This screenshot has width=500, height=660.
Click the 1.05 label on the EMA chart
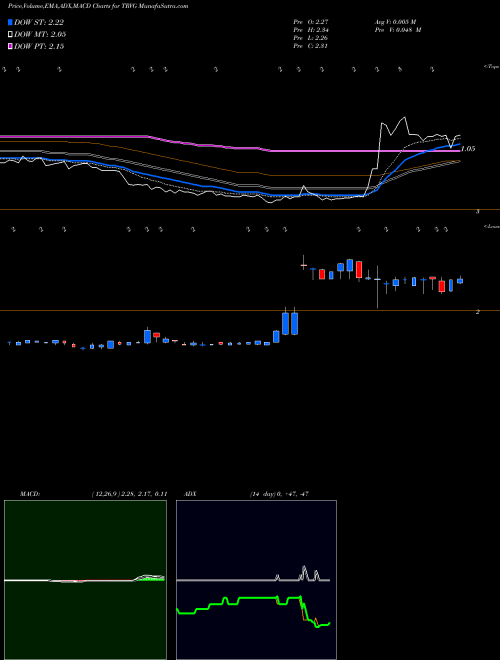coord(468,149)
